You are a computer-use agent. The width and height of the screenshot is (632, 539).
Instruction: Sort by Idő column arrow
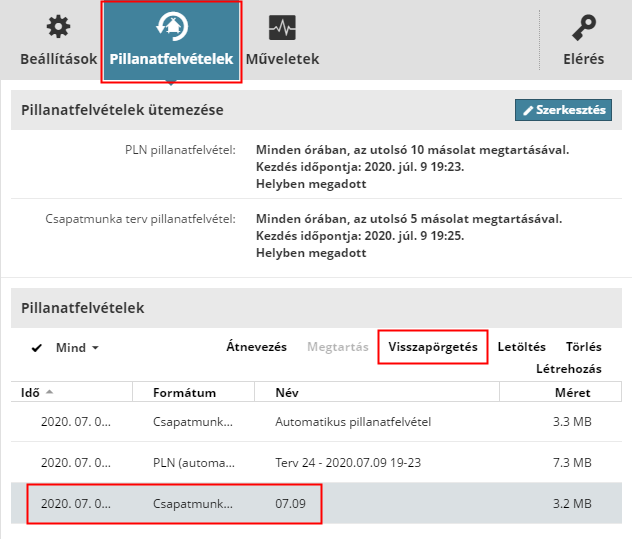[x=50, y=392]
